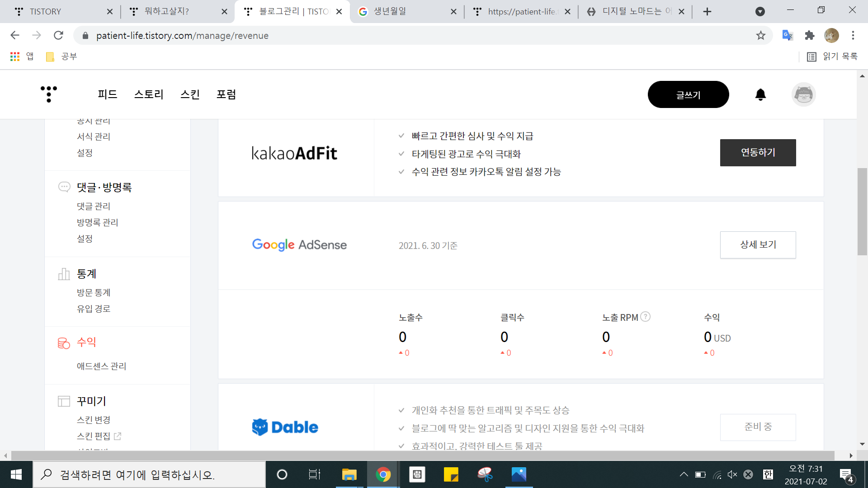Show hidden system tray icons chevron

[684, 474]
